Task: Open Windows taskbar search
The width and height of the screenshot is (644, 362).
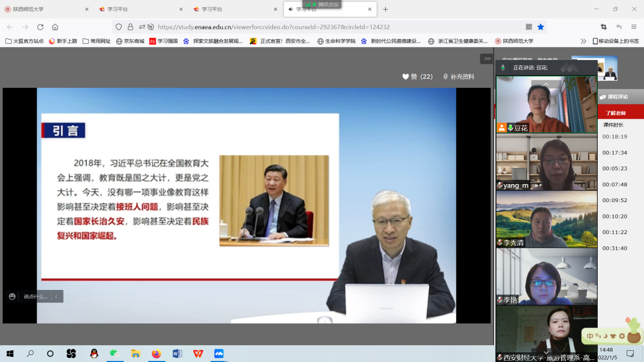Action: (x=30, y=353)
